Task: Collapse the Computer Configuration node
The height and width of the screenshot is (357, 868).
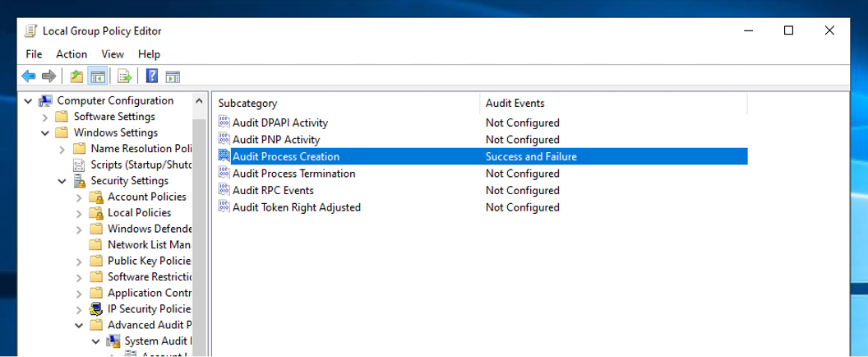Action: [x=28, y=101]
